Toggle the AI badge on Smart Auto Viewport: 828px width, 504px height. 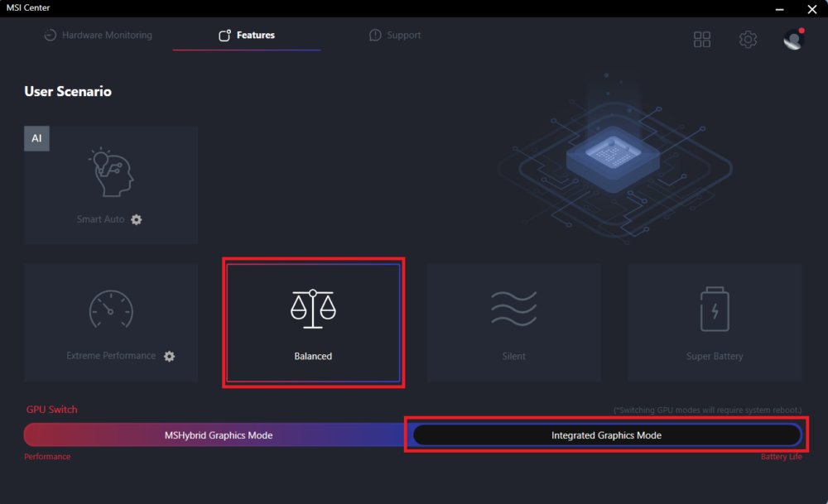[x=36, y=138]
